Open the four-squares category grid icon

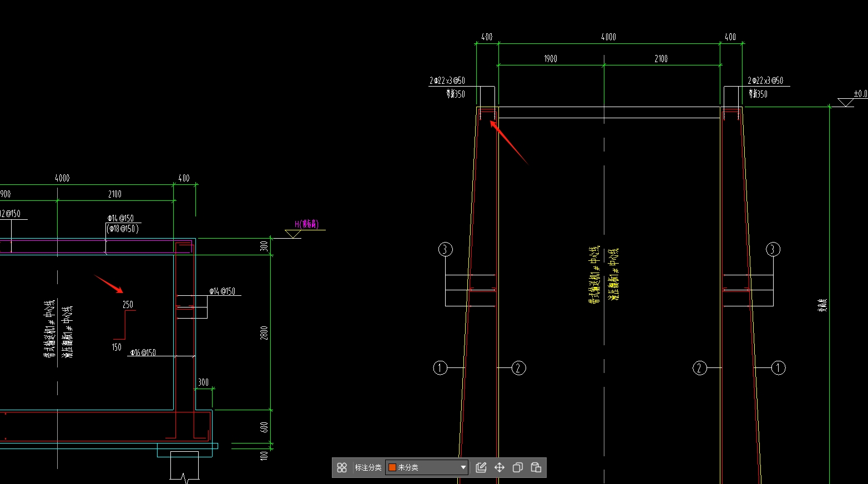(342, 467)
